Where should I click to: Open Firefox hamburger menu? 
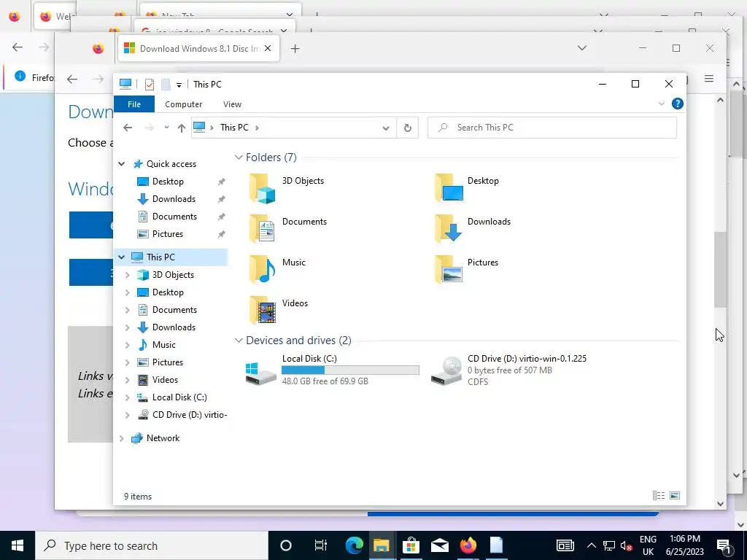click(709, 79)
